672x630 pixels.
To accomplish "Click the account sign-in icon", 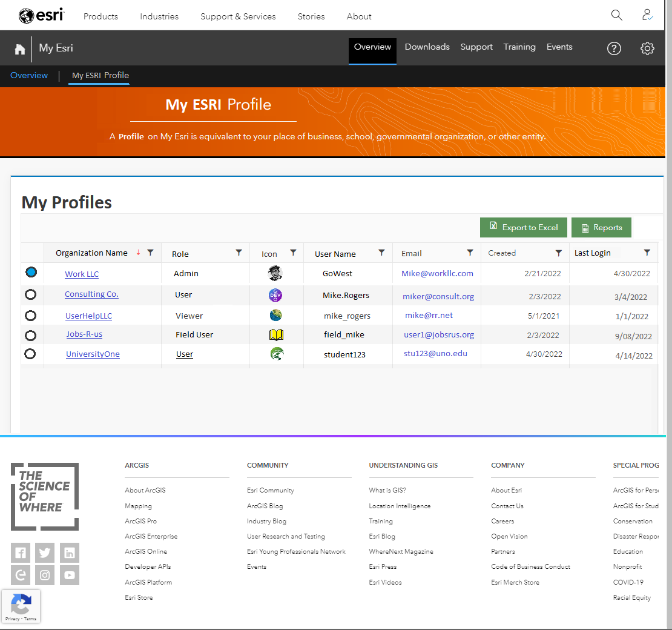I will coord(647,15).
